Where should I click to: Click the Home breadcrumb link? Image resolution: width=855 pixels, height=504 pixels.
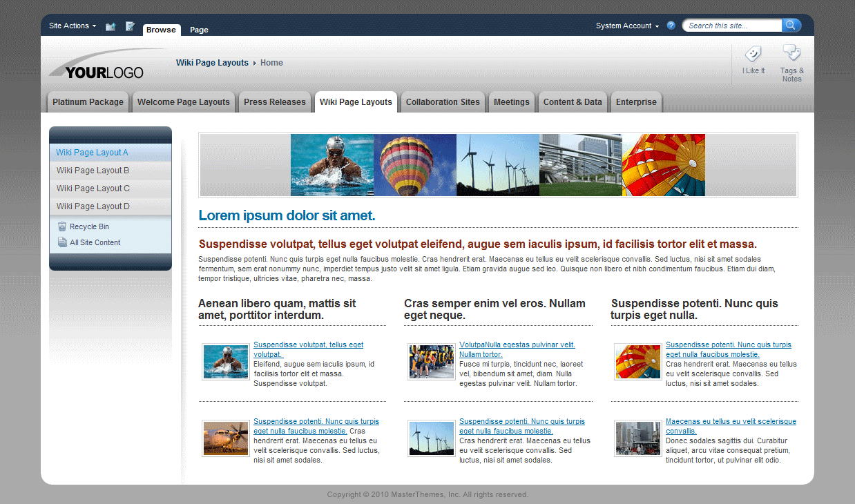[x=271, y=62]
